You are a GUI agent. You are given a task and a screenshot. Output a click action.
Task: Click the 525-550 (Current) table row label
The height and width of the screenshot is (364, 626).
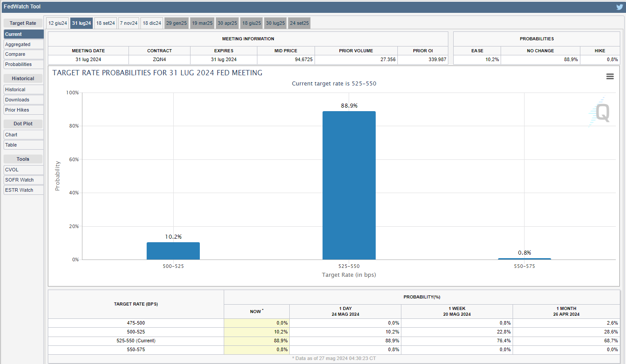136,341
